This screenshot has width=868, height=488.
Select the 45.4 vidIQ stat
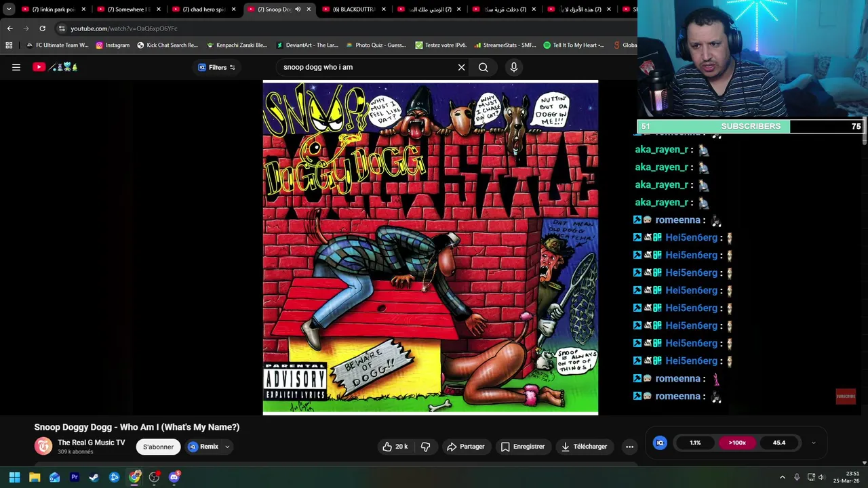779,443
